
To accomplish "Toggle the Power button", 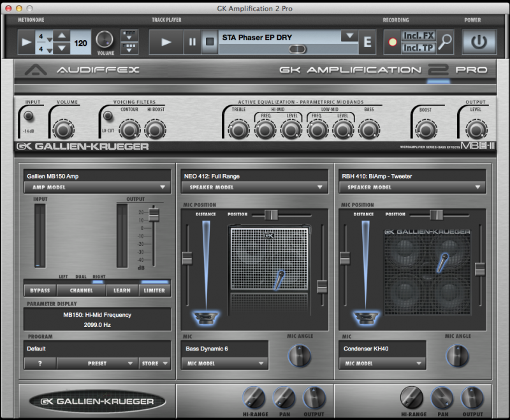I will click(x=479, y=41).
